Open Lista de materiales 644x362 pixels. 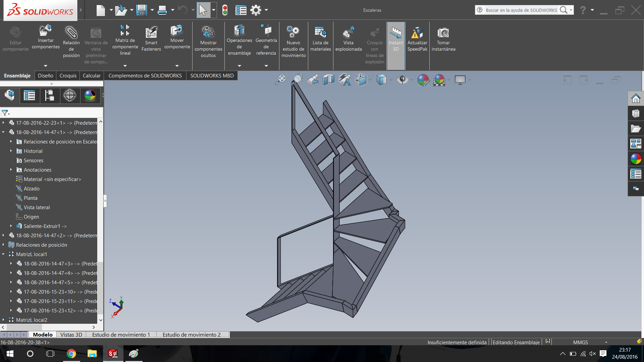click(320, 33)
